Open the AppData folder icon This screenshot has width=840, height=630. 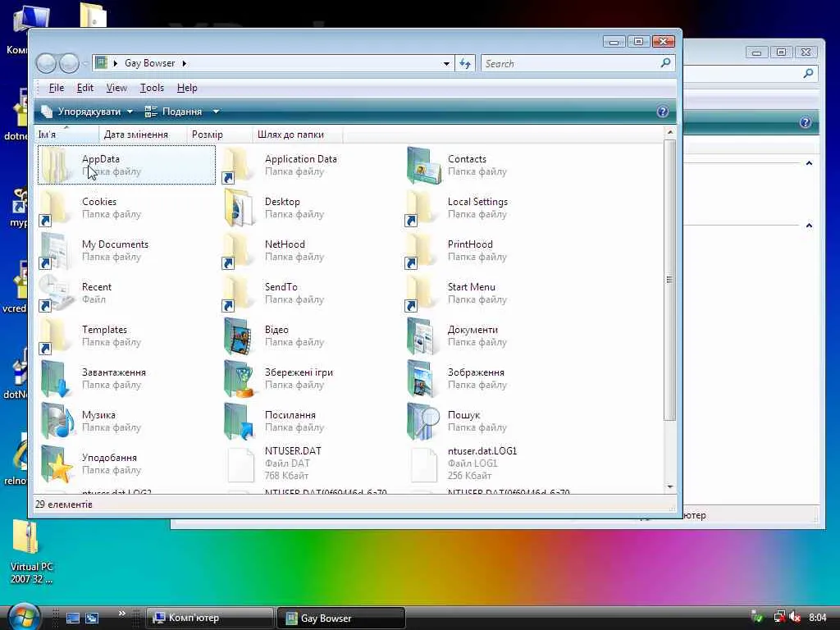pos(57,165)
